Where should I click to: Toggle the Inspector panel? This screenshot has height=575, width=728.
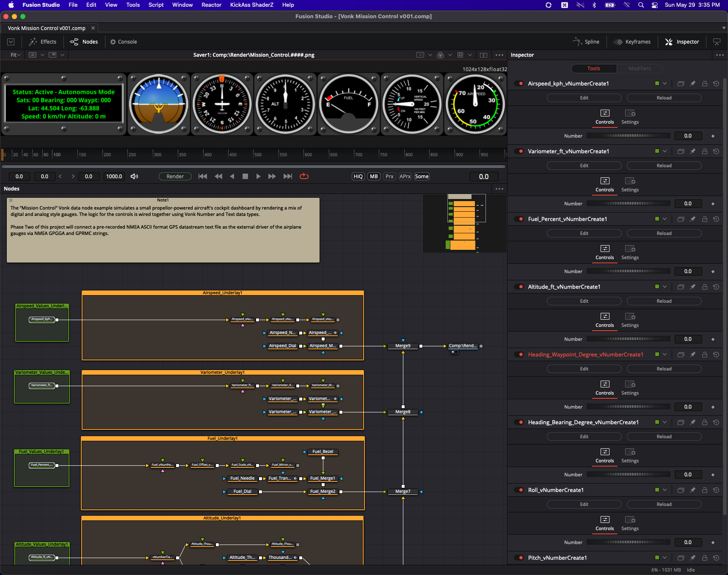682,42
